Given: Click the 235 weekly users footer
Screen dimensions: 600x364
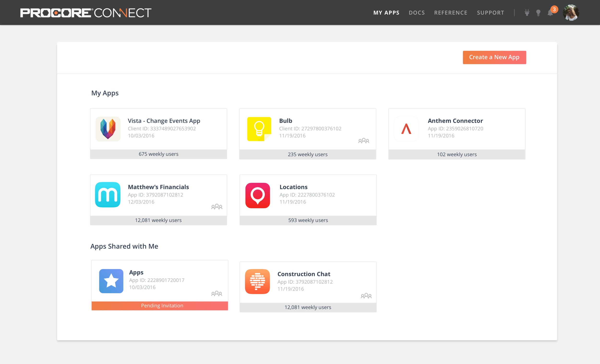Looking at the screenshot, I should click(x=307, y=154).
